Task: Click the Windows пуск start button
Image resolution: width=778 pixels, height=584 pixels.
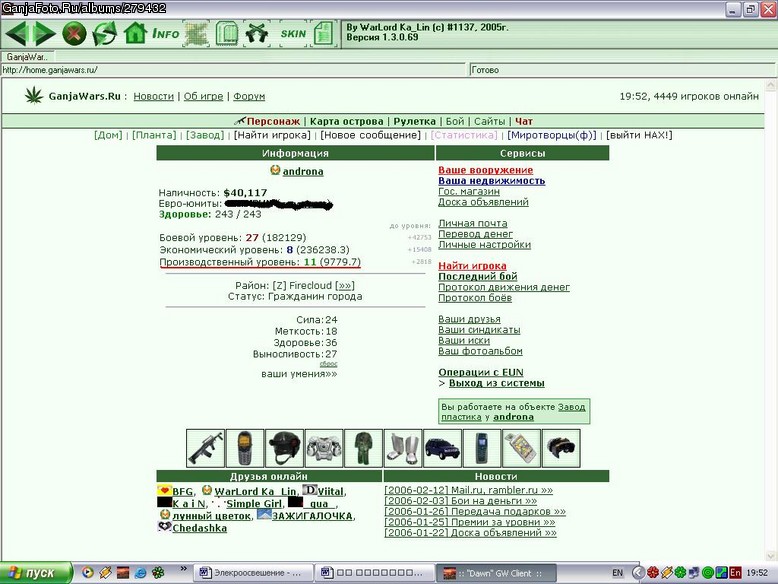Action: [36, 573]
